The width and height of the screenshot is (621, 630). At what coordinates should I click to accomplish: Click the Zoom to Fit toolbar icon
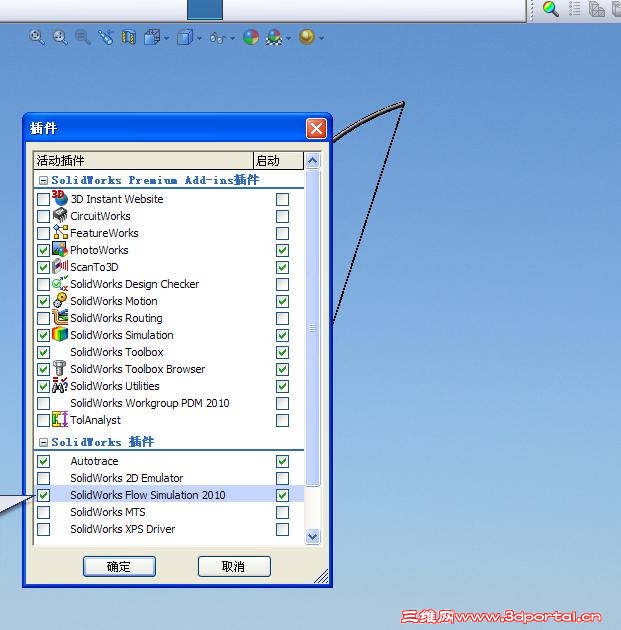point(37,37)
